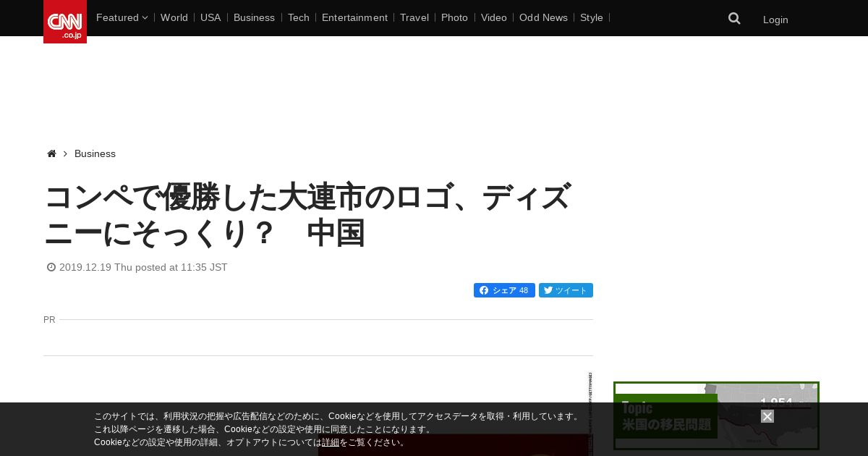Open the USA section

210,17
